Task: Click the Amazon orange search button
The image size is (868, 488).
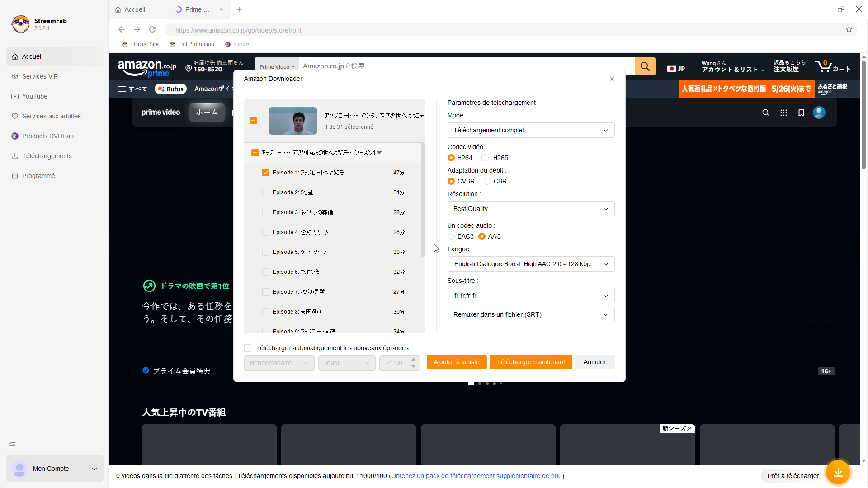Action: coord(645,66)
